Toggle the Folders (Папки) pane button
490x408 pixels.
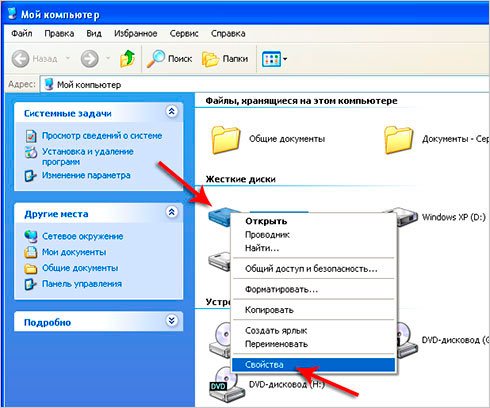coord(225,59)
